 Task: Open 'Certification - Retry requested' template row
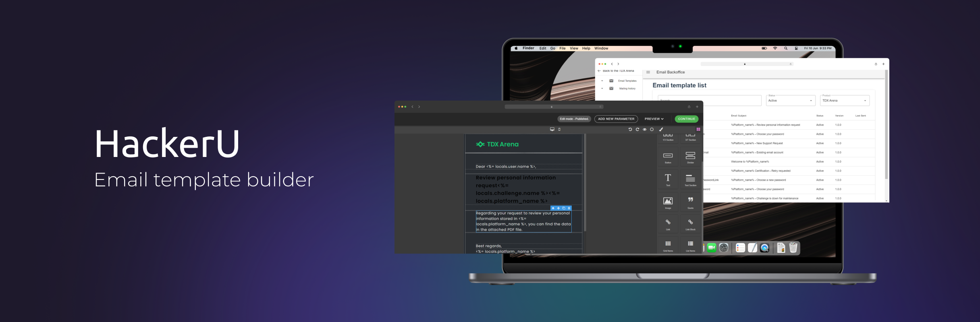[x=789, y=171]
